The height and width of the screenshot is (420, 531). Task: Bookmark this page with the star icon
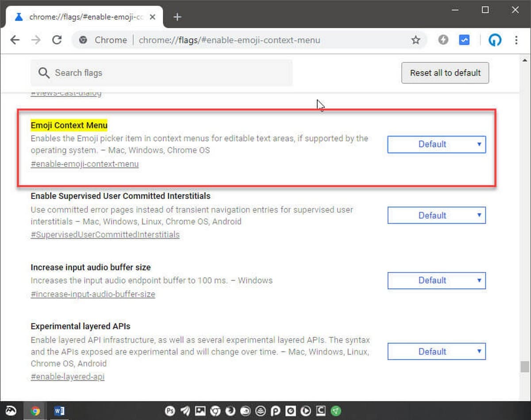[x=416, y=40]
